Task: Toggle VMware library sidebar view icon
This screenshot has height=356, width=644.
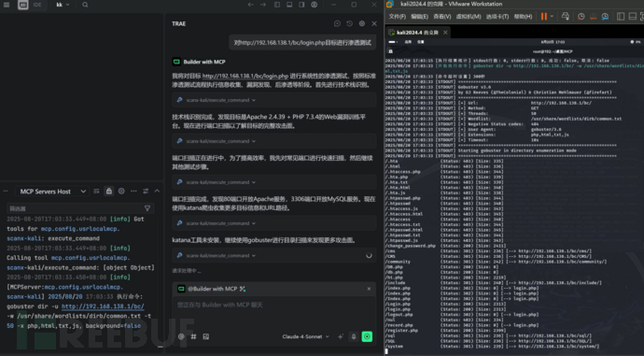Action: (621, 17)
